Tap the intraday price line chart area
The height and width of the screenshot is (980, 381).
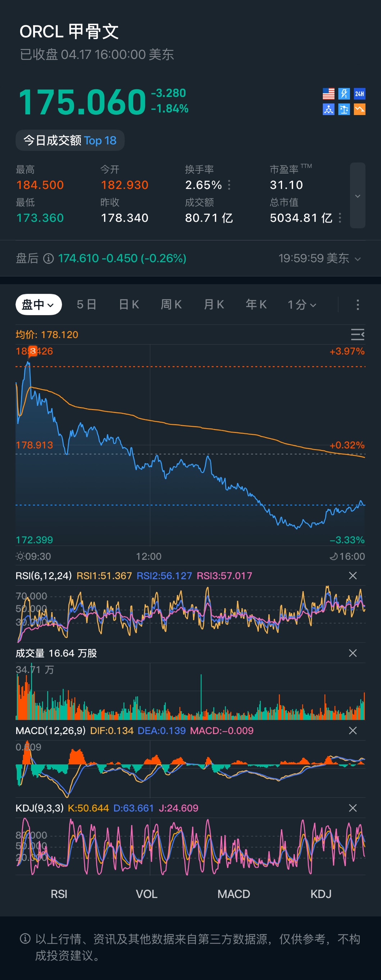(x=191, y=445)
